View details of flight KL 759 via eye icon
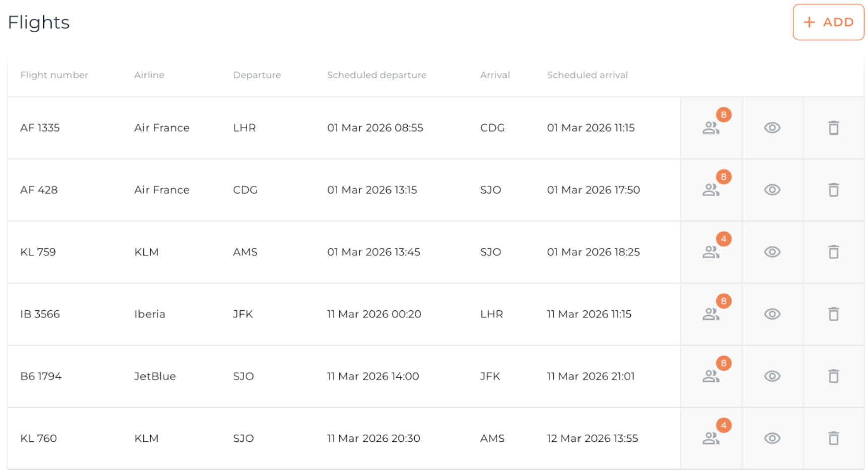Image resolution: width=868 pixels, height=470 pixels. coord(772,252)
